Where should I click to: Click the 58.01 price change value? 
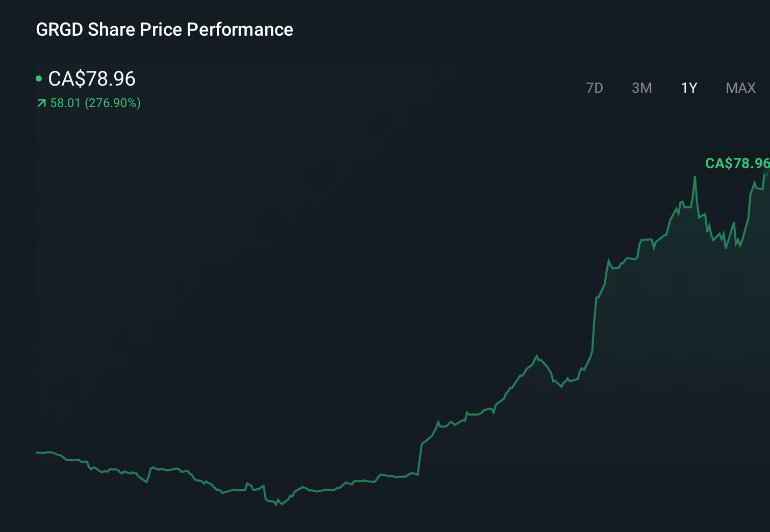pos(64,103)
